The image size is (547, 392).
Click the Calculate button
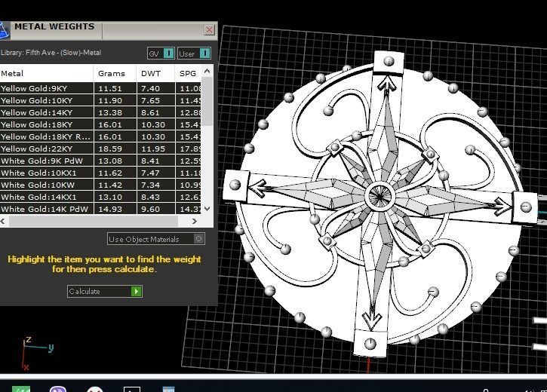pos(105,291)
